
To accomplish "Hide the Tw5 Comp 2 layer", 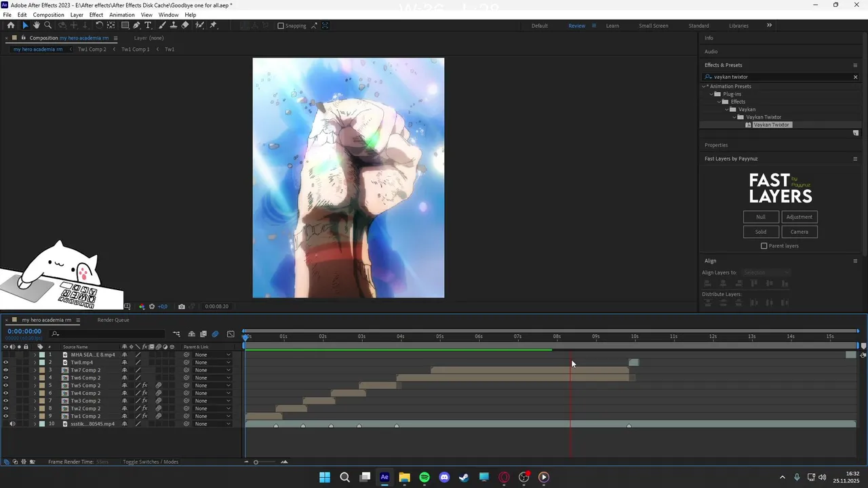I will pos(5,386).
